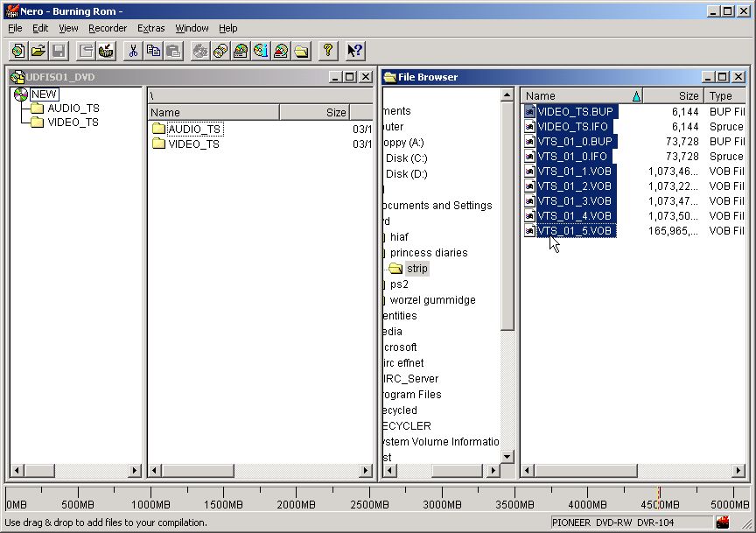
Task: Click the greyed-out disc toolbar icon
Action: (200, 51)
